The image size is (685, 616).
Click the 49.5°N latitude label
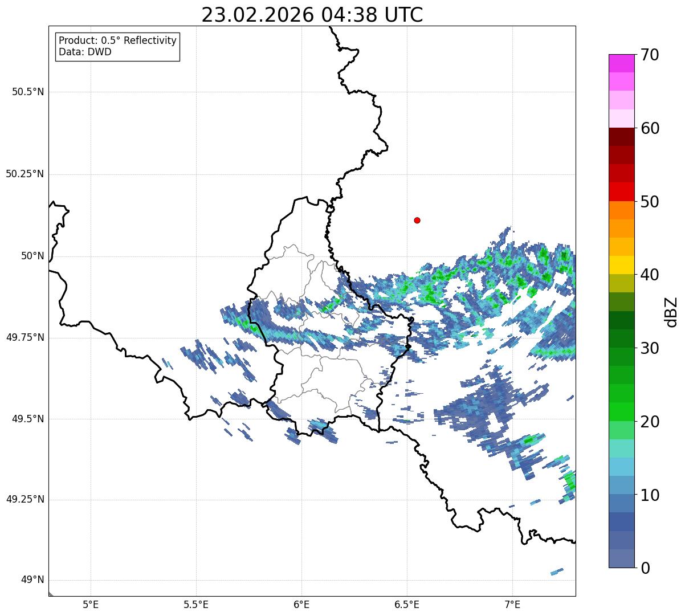pos(28,419)
